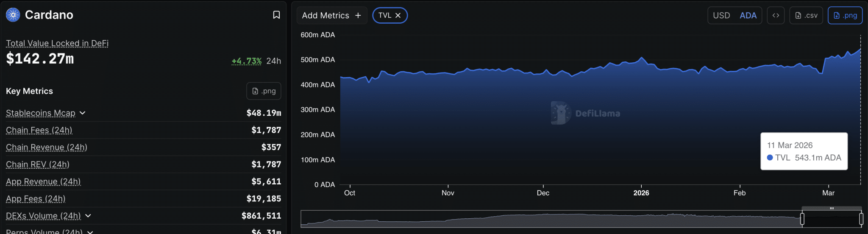This screenshot has width=868, height=234.
Task: Click the plus icon in Add Metrics
Action: tap(358, 15)
